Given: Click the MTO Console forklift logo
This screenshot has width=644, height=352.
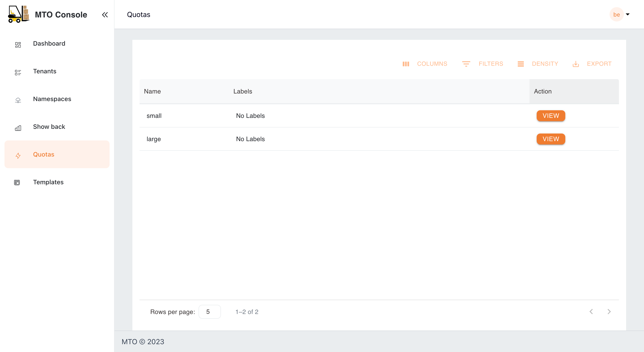Looking at the screenshot, I should (19, 14).
